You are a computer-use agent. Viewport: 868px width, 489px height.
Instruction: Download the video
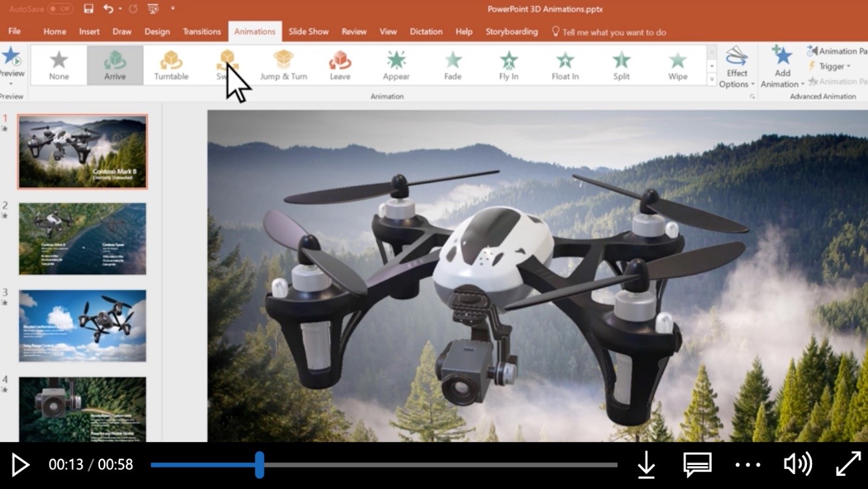coord(646,465)
